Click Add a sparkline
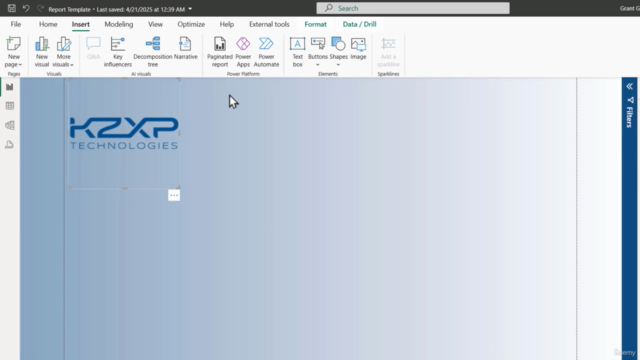The width and height of the screenshot is (640, 360). click(388, 52)
